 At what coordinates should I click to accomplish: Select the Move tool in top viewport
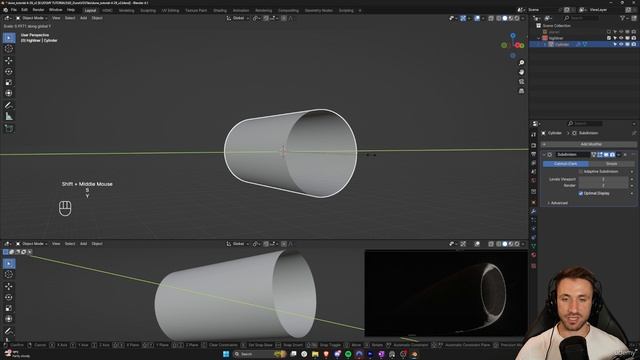click(9, 60)
